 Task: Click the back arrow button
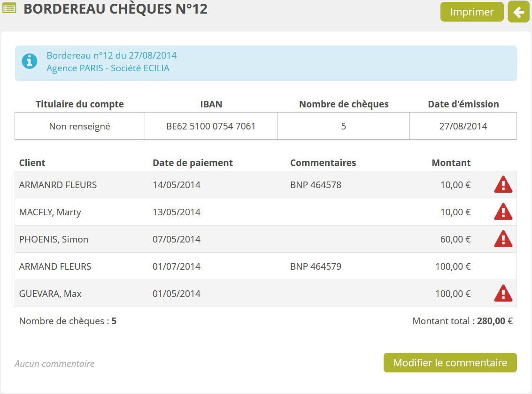(x=518, y=12)
